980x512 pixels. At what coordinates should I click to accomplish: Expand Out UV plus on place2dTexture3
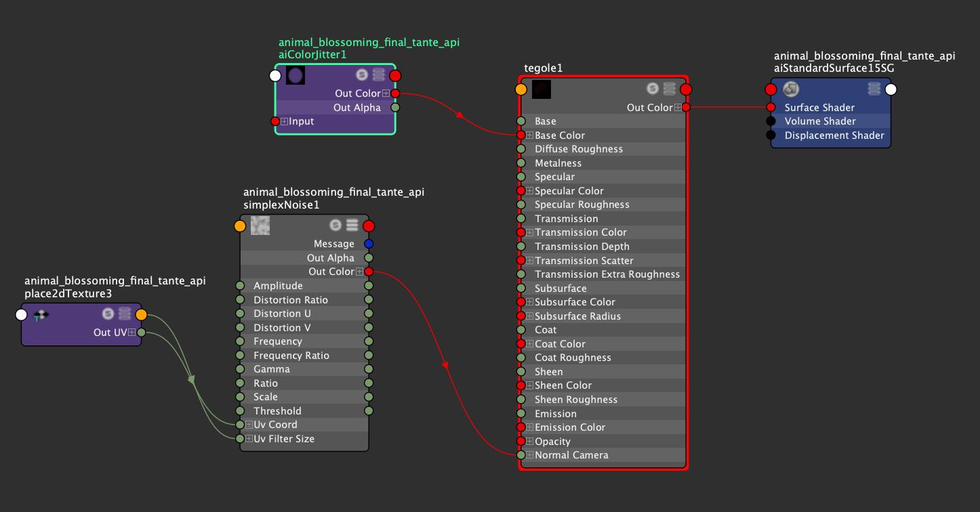pyautogui.click(x=132, y=333)
